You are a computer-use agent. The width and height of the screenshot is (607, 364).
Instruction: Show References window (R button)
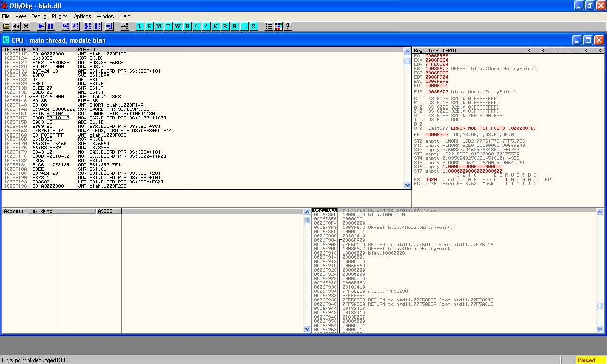tap(235, 27)
